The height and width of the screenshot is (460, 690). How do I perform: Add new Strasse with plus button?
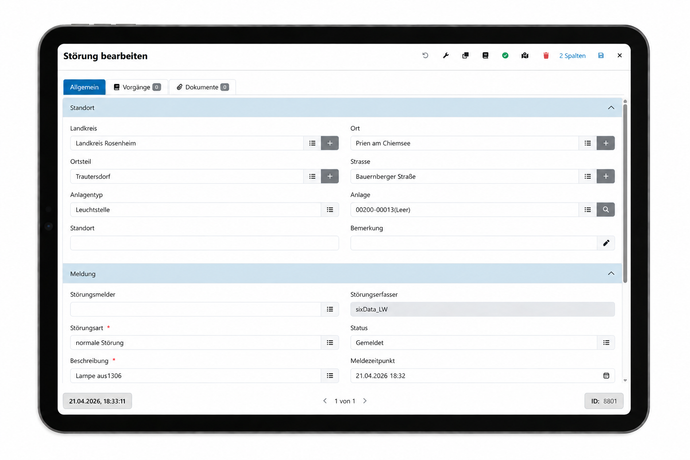(x=606, y=177)
